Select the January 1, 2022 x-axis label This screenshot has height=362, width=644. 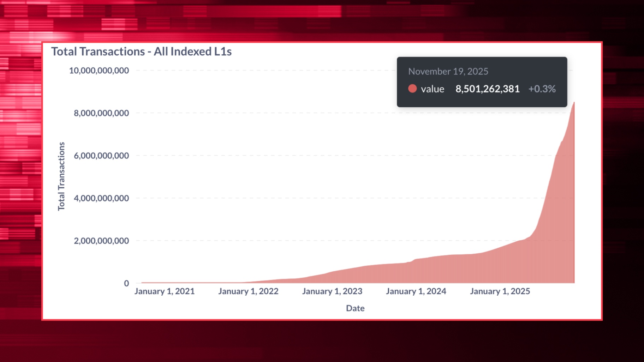coord(248,291)
